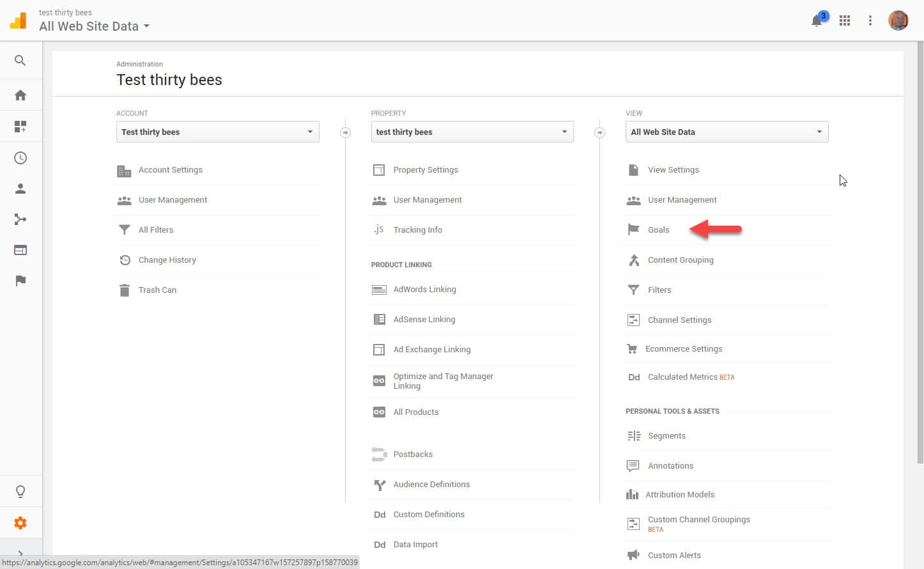Click the page vertical scrollbar

coord(920,253)
